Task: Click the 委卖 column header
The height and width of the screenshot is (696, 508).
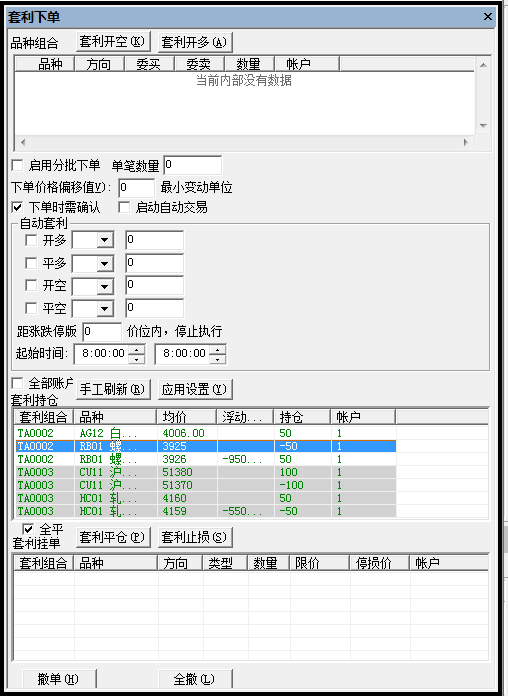Action: [x=200, y=64]
